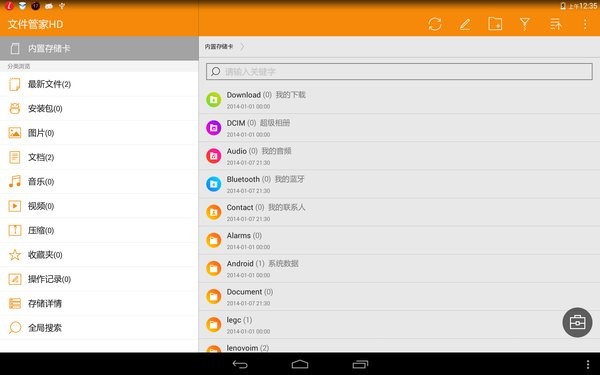Select 安装包(0) category
The height and width of the screenshot is (375, 600).
coord(99,109)
